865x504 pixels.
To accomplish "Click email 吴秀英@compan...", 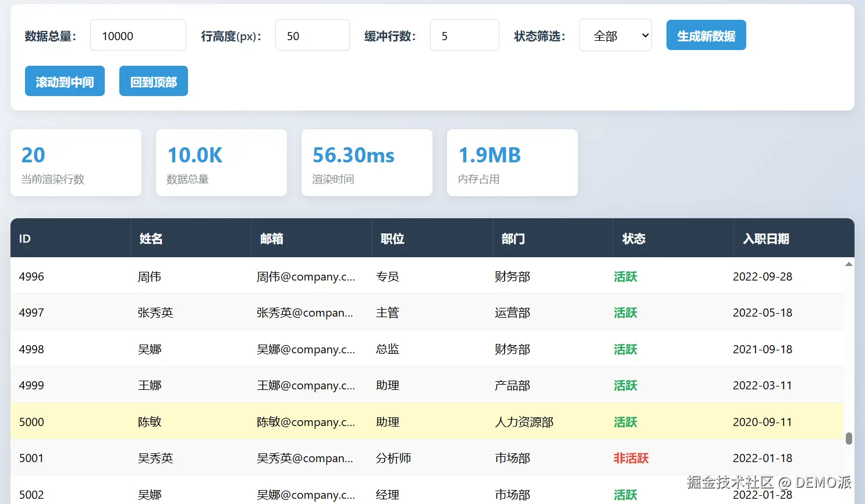I will click(x=305, y=458).
